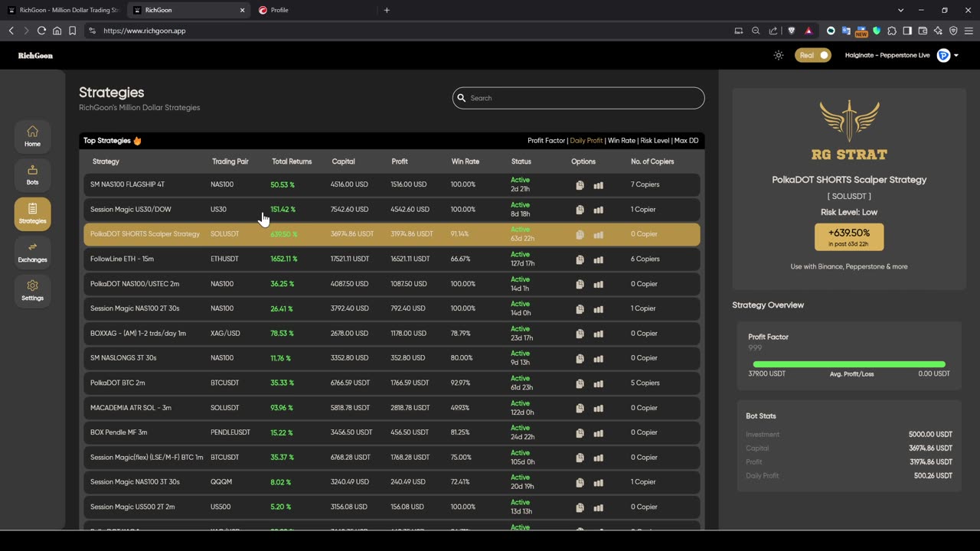Copy the PolkaDOT BTC 2m strategy
The width and height of the screenshot is (980, 551).
580,383
